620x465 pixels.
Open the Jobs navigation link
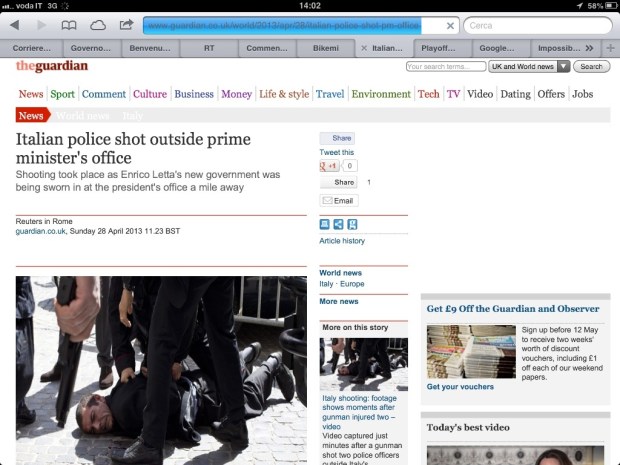pos(583,94)
